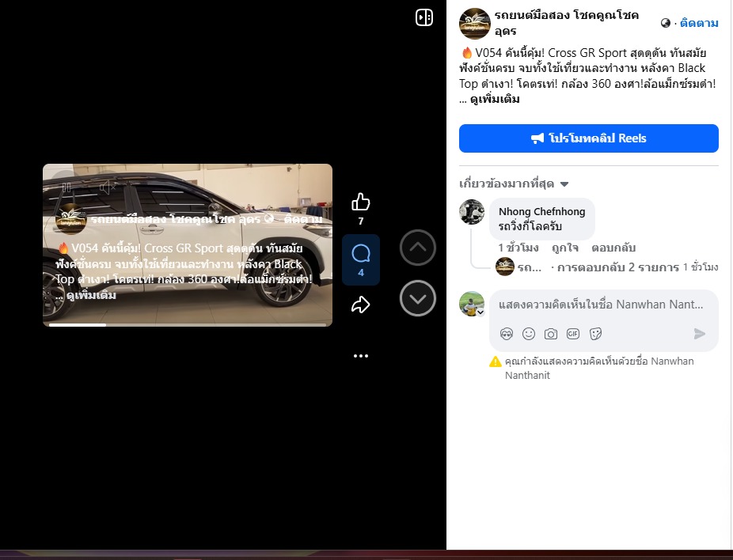The height and width of the screenshot is (560, 733).
Task: Toggle the side panel layout icon
Action: (424, 17)
